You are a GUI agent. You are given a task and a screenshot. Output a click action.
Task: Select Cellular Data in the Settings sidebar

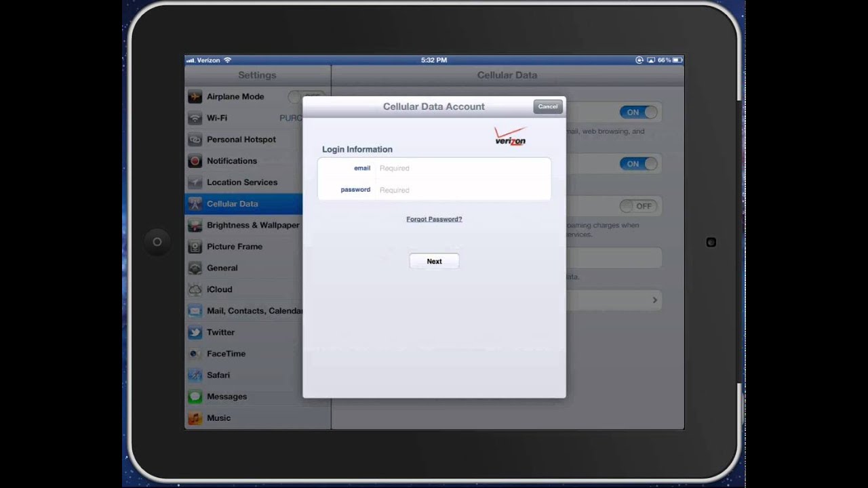(x=244, y=204)
